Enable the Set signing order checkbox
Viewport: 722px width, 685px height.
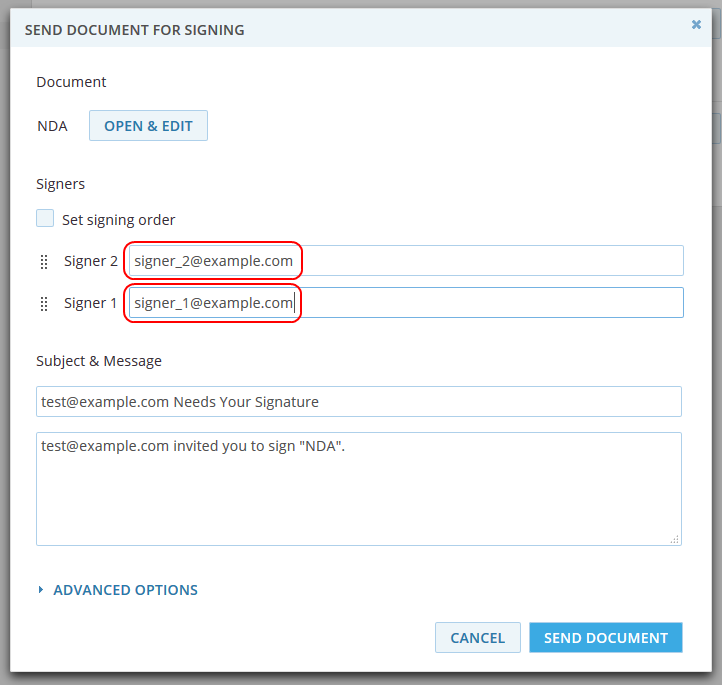[x=45, y=218]
